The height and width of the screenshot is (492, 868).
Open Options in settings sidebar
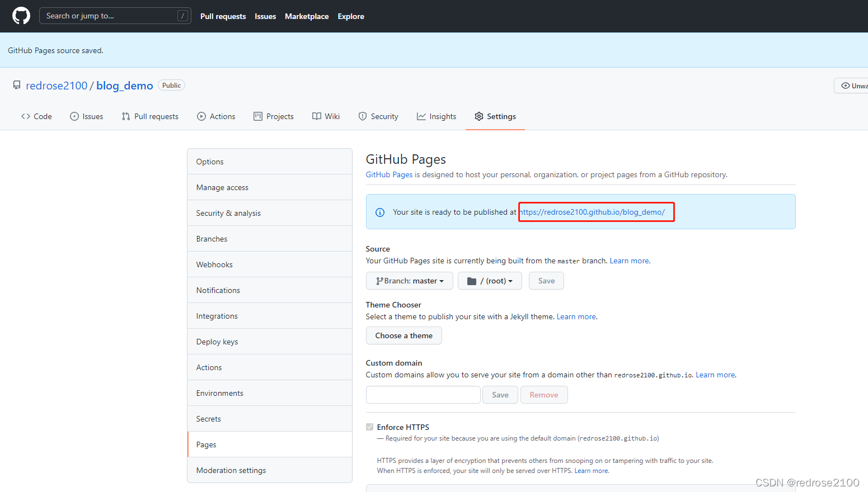270,162
